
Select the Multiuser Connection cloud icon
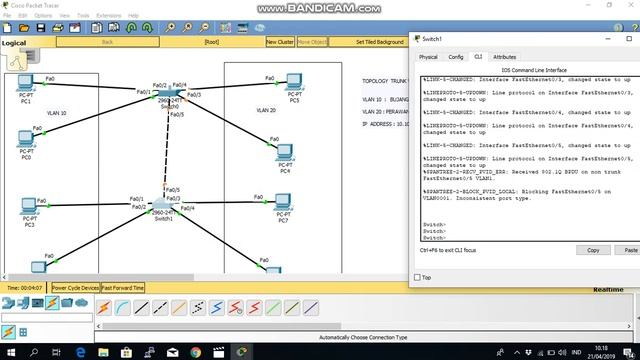click(x=82, y=303)
